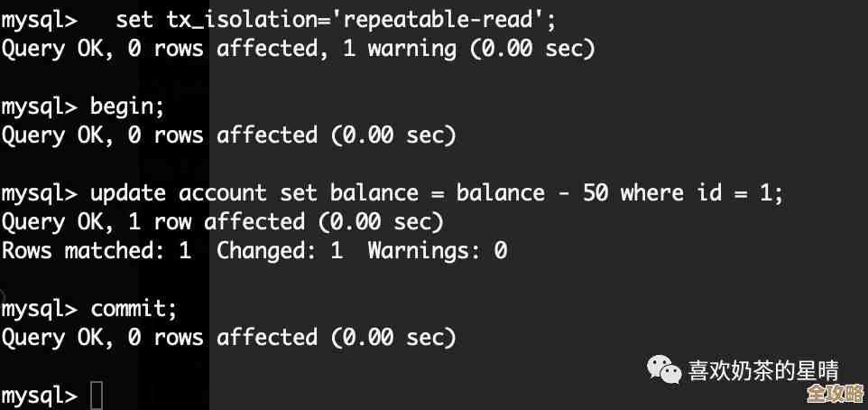
Task: Click the "Warnings: 0" output text
Action: click(x=437, y=250)
